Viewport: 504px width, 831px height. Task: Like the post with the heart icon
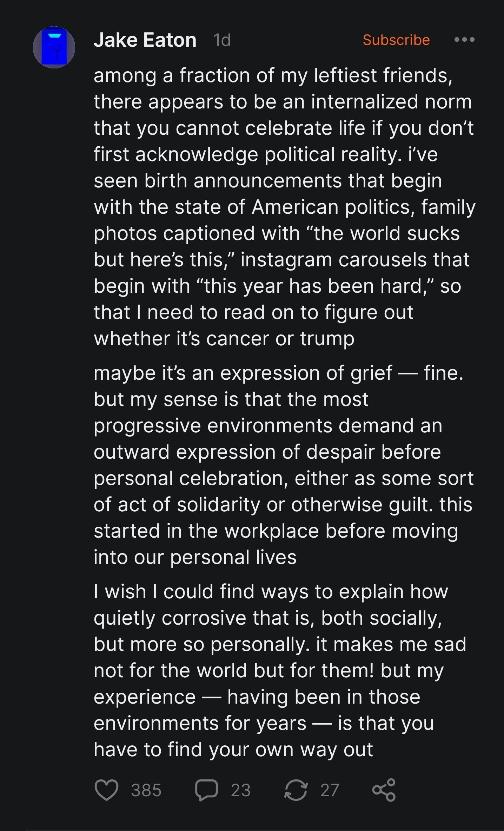click(106, 790)
